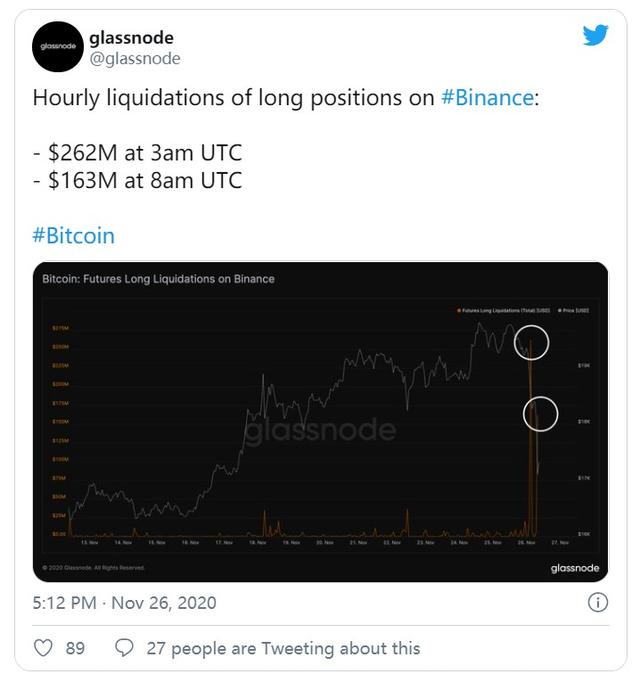This screenshot has width=640, height=682.
Task: Open the tweet info circle icon
Action: click(597, 602)
